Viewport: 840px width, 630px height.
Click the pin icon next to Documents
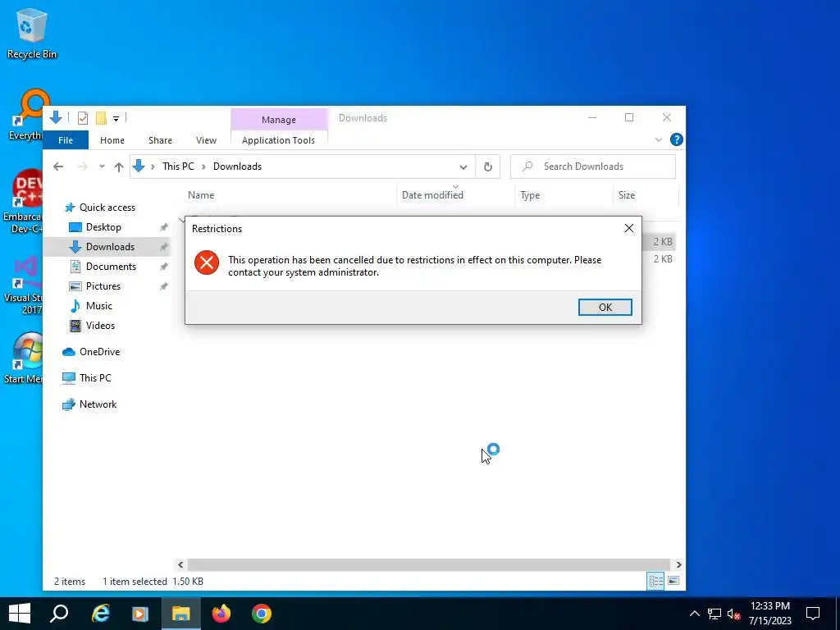pyautogui.click(x=164, y=267)
